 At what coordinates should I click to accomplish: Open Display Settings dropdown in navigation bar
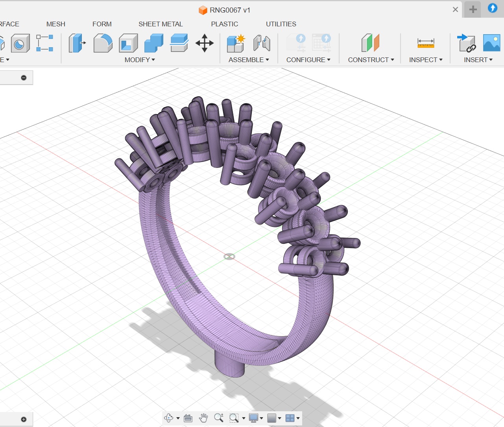tap(256, 418)
